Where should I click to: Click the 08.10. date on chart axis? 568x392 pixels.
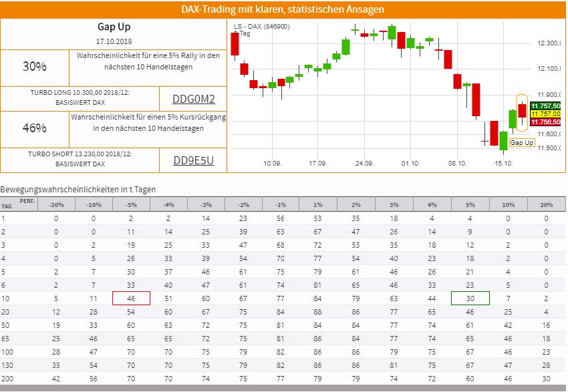(x=457, y=163)
